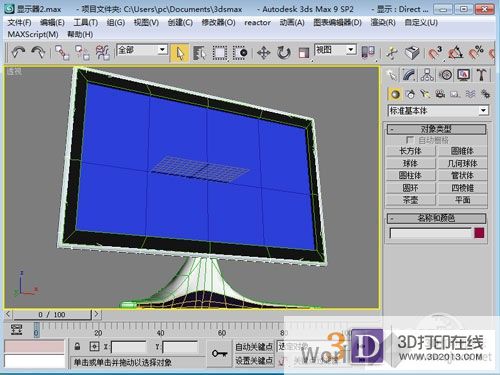Open the 文件(F) menu

pyautogui.click(x=19, y=23)
